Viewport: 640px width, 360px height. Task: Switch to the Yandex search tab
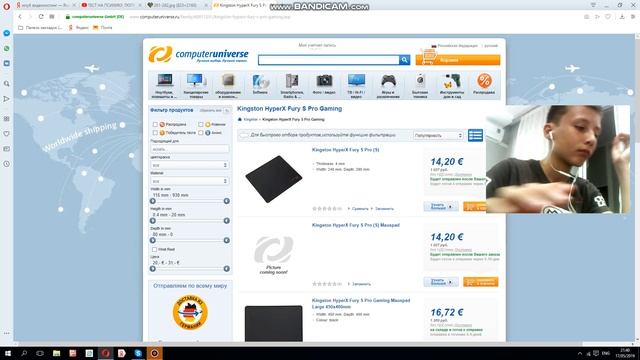pyautogui.click(x=45, y=5)
